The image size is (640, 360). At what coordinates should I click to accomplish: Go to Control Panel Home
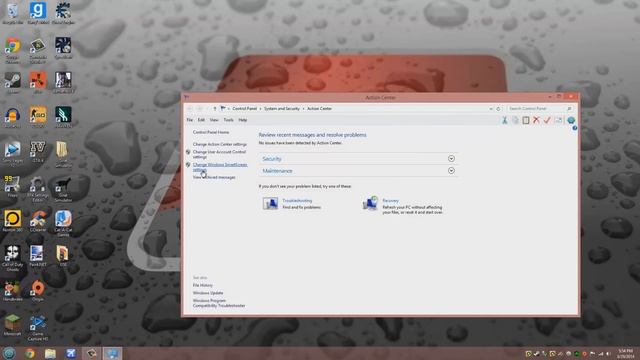(x=211, y=132)
